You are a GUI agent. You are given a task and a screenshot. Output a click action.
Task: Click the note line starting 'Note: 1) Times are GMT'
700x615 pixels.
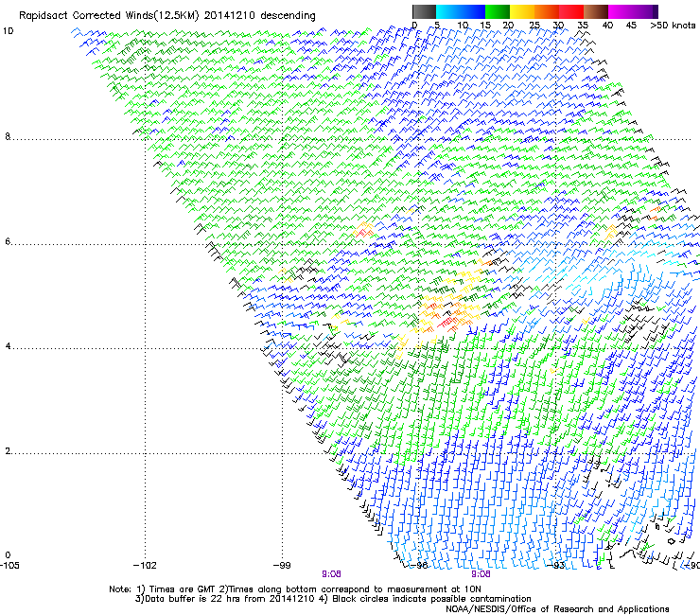tap(294, 589)
